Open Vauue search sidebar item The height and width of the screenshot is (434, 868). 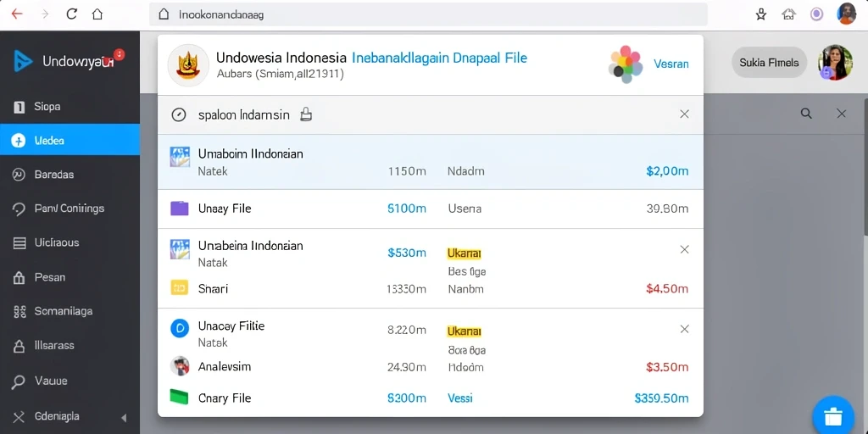pyautogui.click(x=70, y=381)
